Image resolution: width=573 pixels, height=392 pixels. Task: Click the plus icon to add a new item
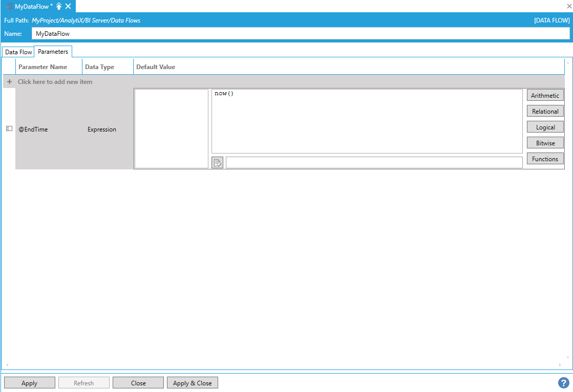9,82
